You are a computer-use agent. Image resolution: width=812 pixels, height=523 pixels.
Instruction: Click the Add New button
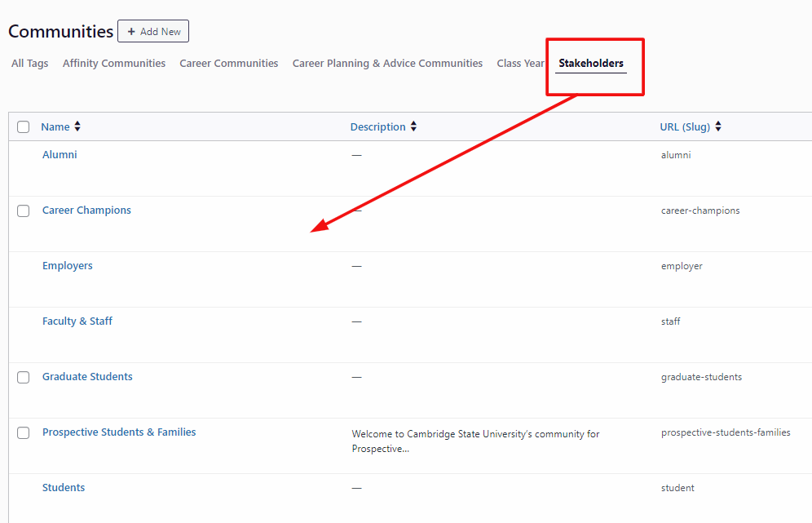(152, 31)
